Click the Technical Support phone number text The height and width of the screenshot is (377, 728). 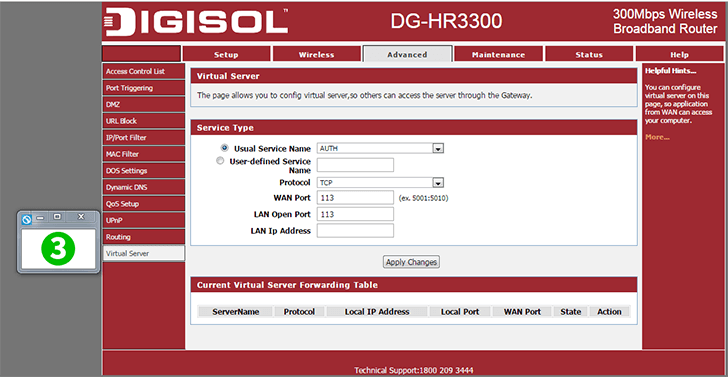pos(414,370)
